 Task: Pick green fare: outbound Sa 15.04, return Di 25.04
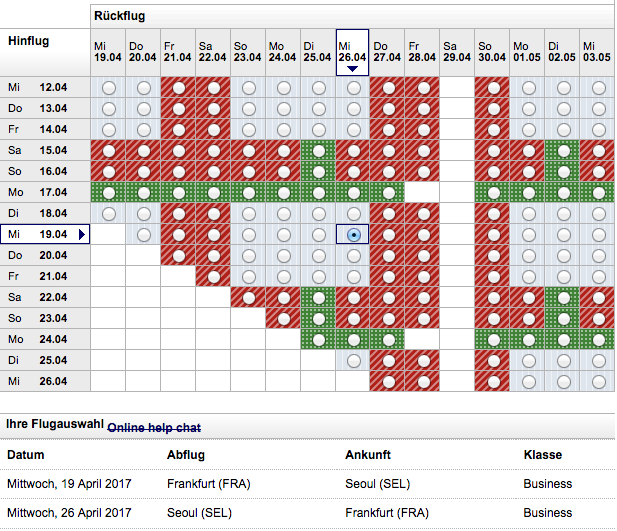coord(318,150)
